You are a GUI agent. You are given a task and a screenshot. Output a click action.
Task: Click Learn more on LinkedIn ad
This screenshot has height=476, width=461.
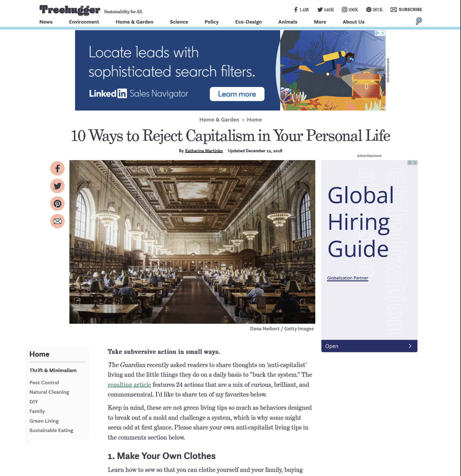tap(237, 94)
